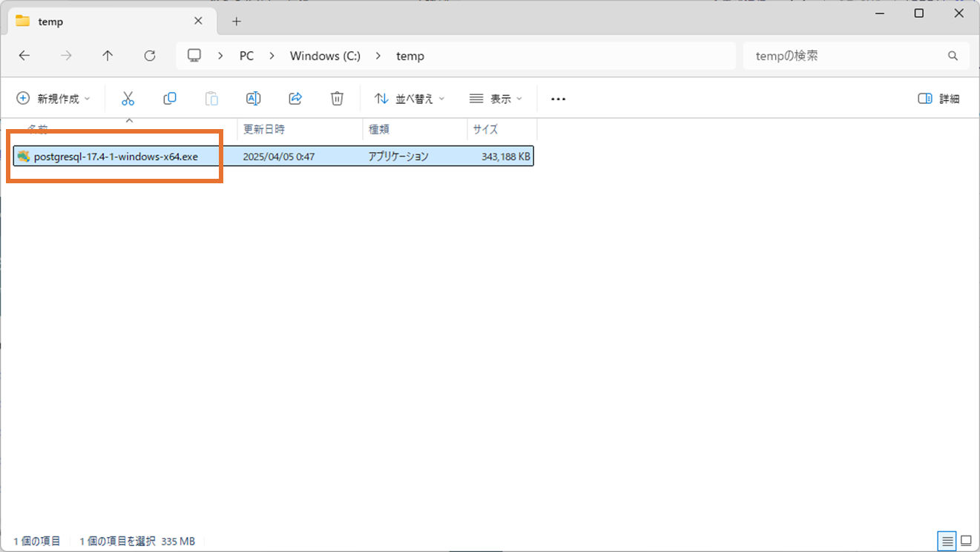Click the PostgreSQL installer file icon
This screenshot has height=552, width=980.
coord(23,156)
